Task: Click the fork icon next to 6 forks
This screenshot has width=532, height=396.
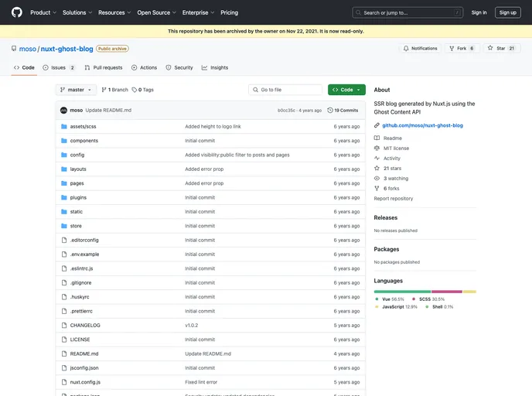Action: click(x=377, y=188)
